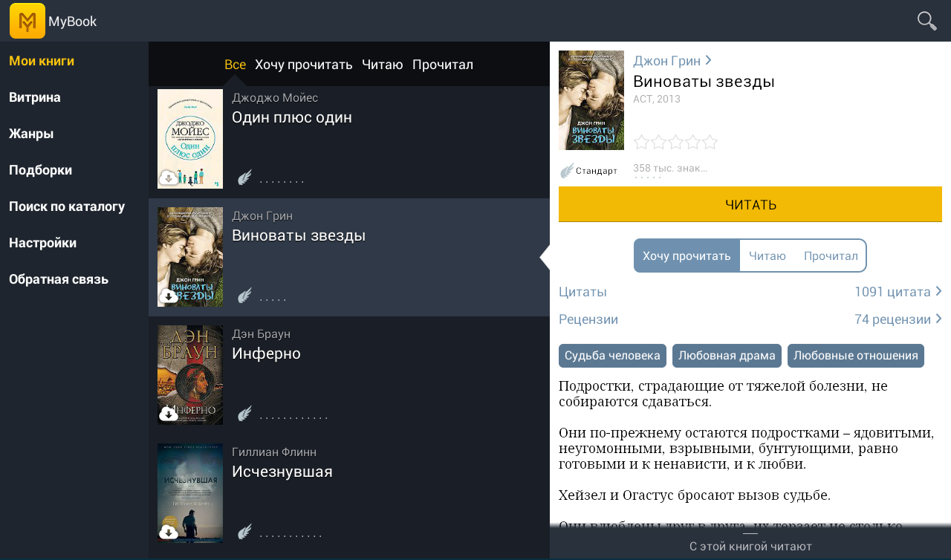The height and width of the screenshot is (560, 951).
Task: Open 'Один плюс один' book cover
Action: click(x=190, y=139)
